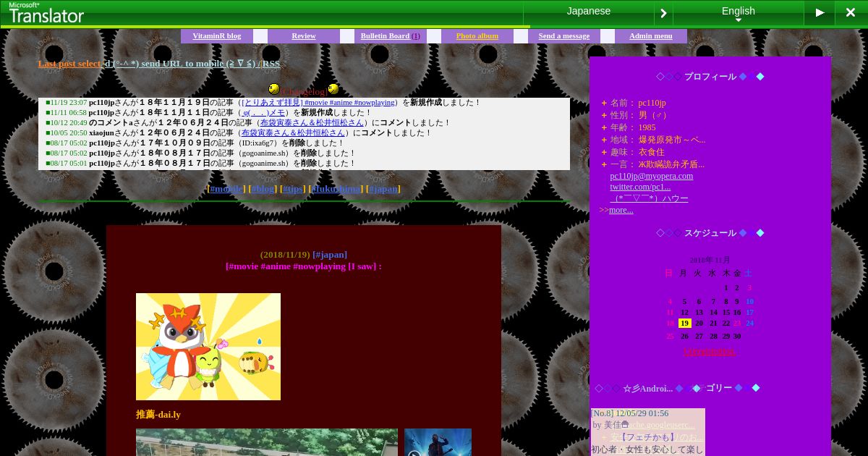This screenshot has width=868, height=456.
Task: Click the owl mascot cartoon image
Action: pos(208,347)
